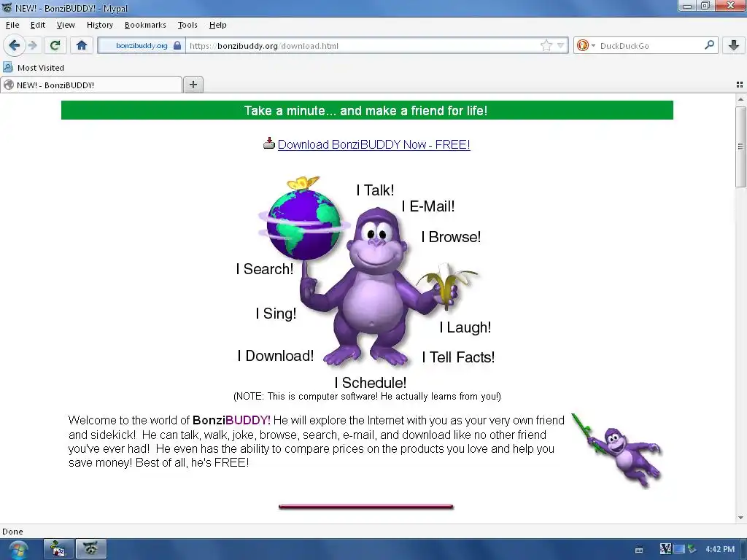
Task: Click the V tray icon
Action: (665, 549)
